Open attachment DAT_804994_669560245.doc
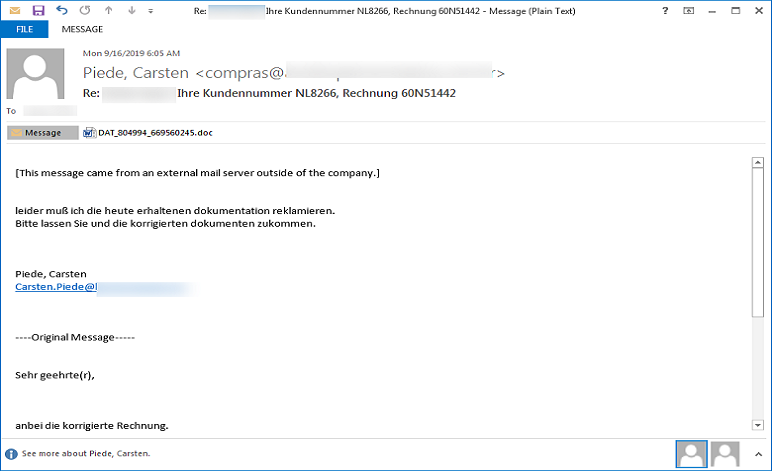Screen dimensions: 772x471 (155, 132)
